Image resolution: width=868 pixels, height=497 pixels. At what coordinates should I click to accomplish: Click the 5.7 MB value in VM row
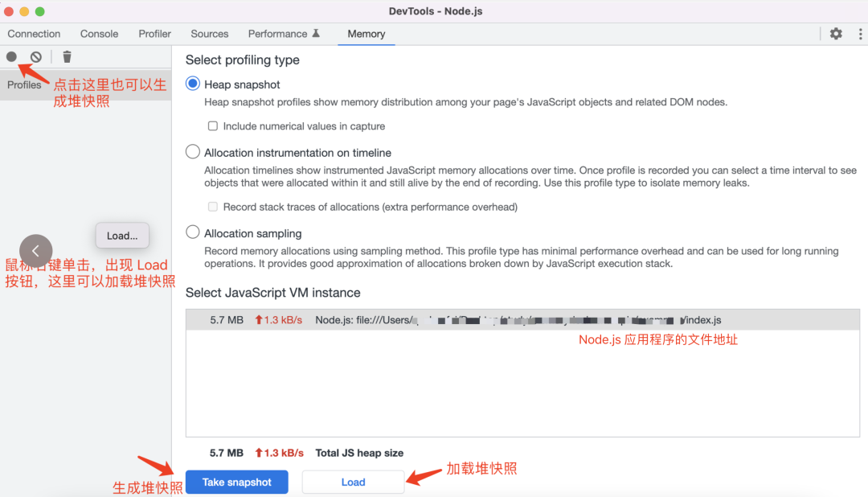pos(227,320)
